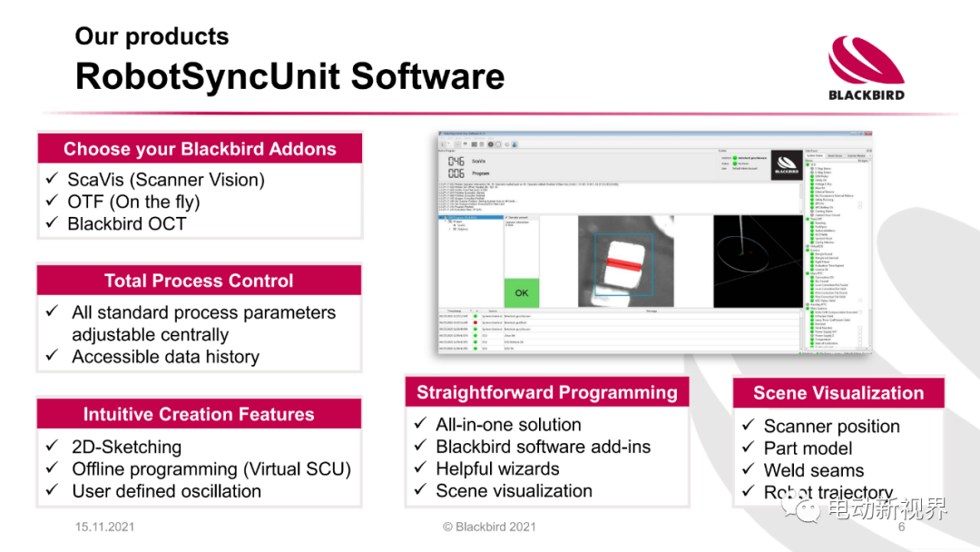
Task: Click 'Weld seams' item
Action: click(814, 470)
